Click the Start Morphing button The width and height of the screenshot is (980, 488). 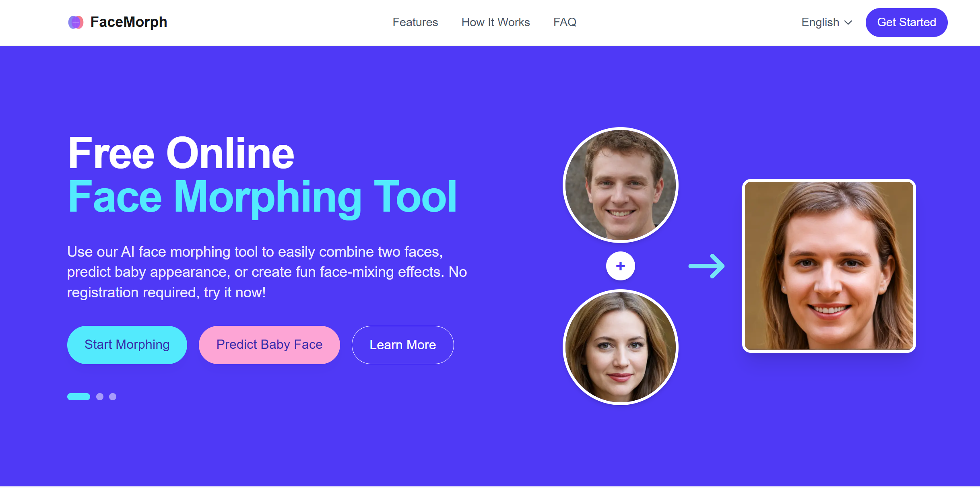(x=127, y=345)
